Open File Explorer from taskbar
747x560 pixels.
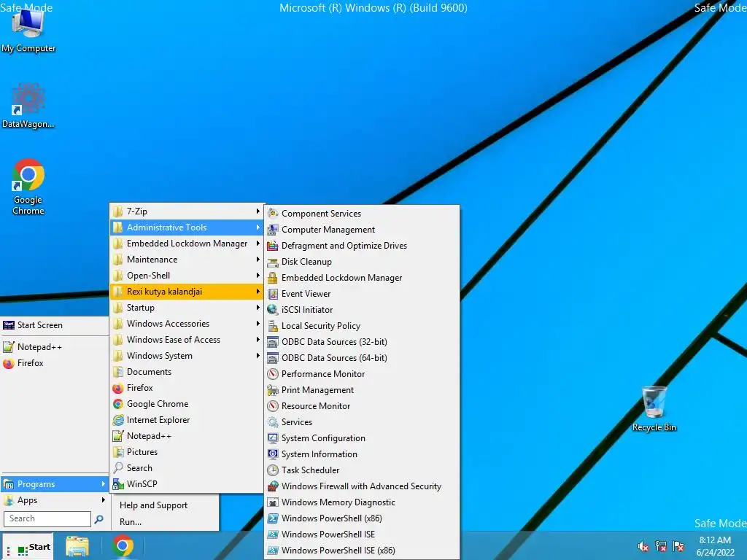pyautogui.click(x=77, y=546)
